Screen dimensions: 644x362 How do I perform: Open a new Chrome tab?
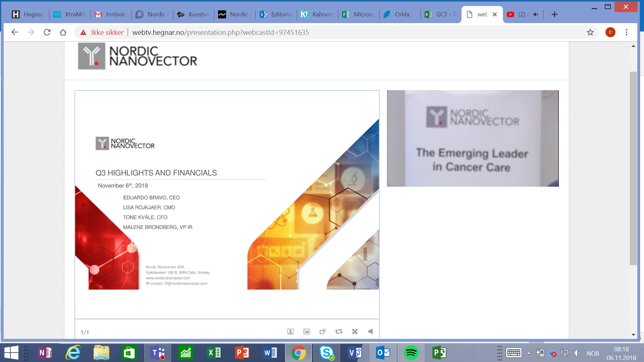[554, 14]
